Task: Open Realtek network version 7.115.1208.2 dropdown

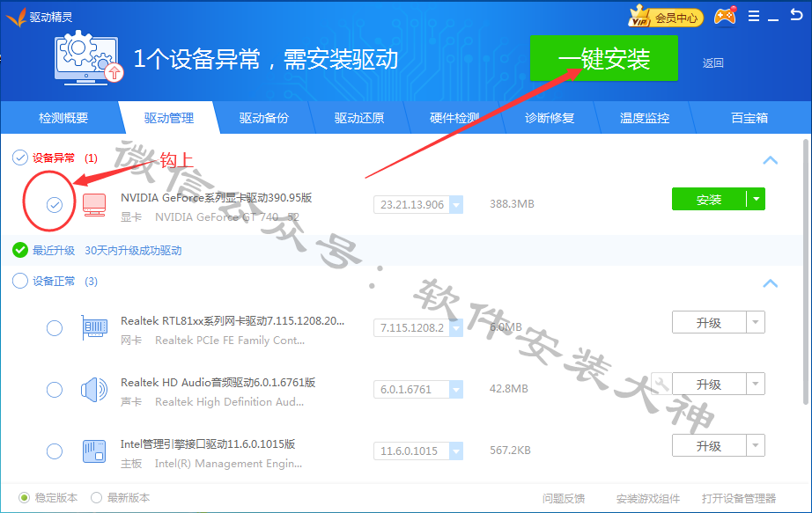Action: click(455, 327)
